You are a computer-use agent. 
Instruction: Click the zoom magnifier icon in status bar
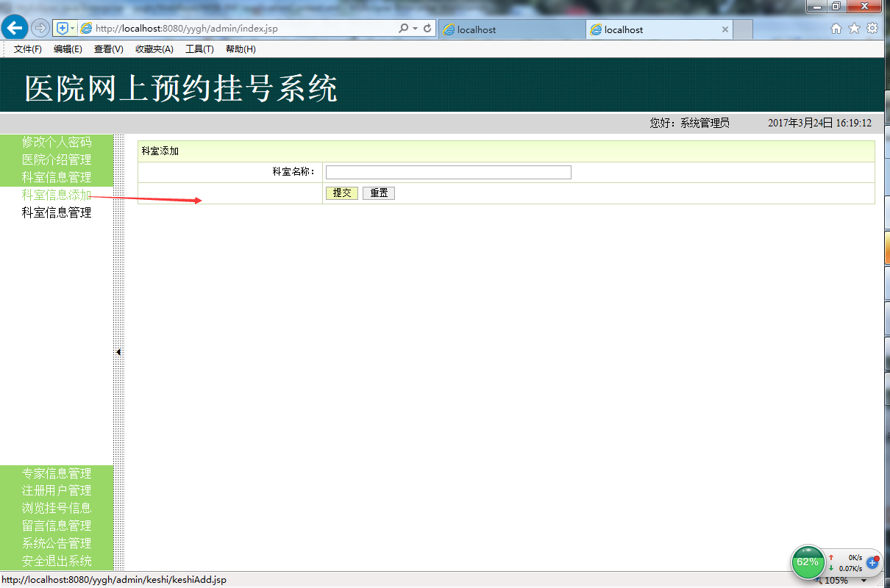coord(818,581)
